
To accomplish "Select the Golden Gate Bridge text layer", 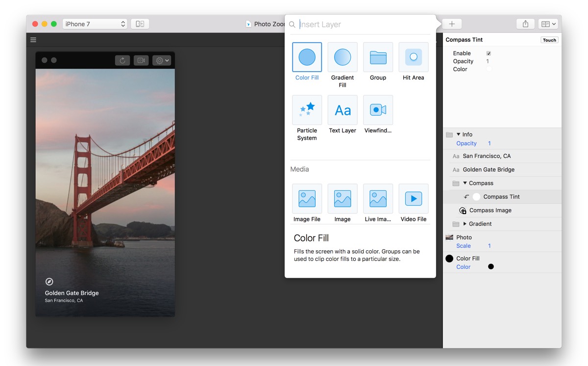I will pos(489,170).
